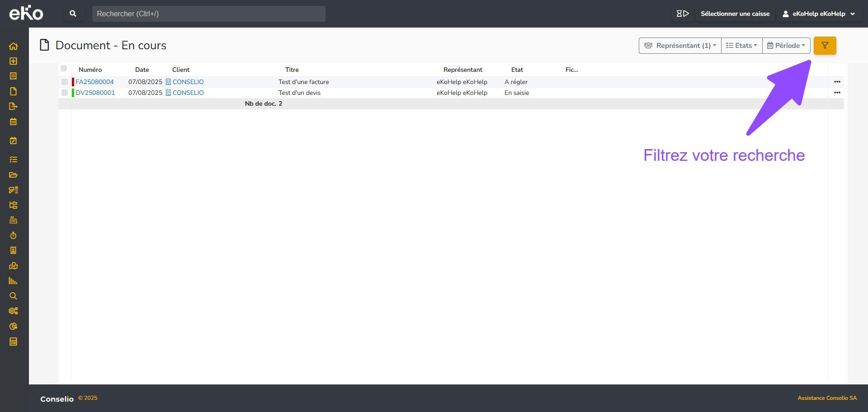868x412 pixels.
Task: Go to the home dashboard icon
Action: coord(13,46)
